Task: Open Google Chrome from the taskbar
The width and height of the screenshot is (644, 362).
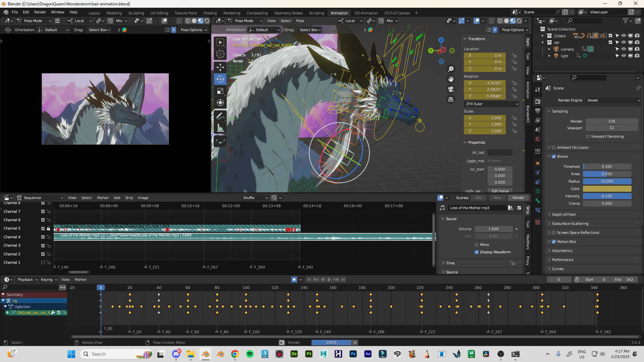Action: tap(235, 354)
